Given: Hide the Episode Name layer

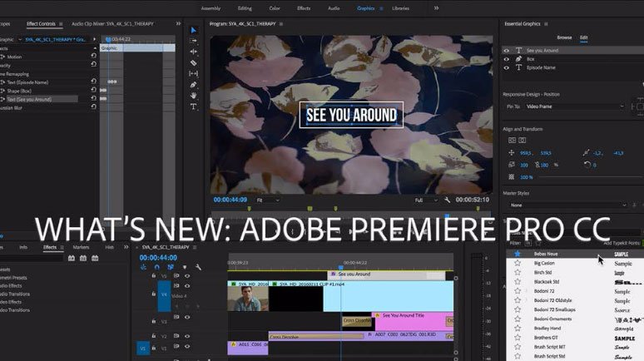Looking at the screenshot, I should pos(507,67).
